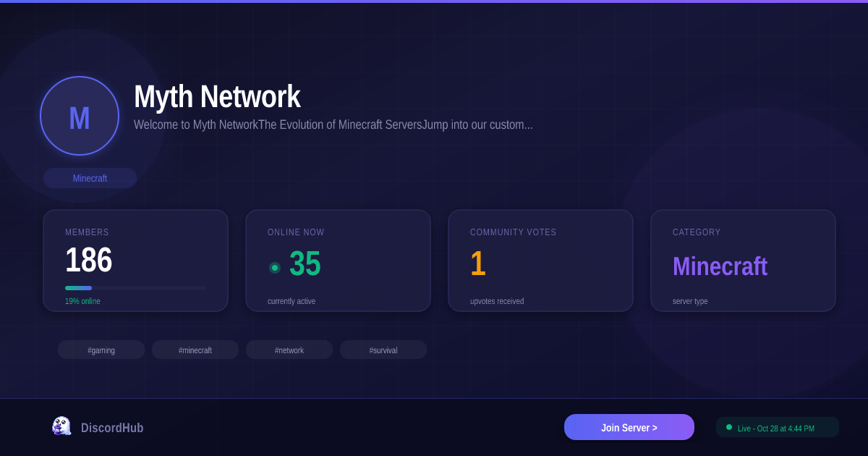This screenshot has width=868, height=456.
Task: Click the welcome description text
Action: pyautogui.click(x=333, y=124)
